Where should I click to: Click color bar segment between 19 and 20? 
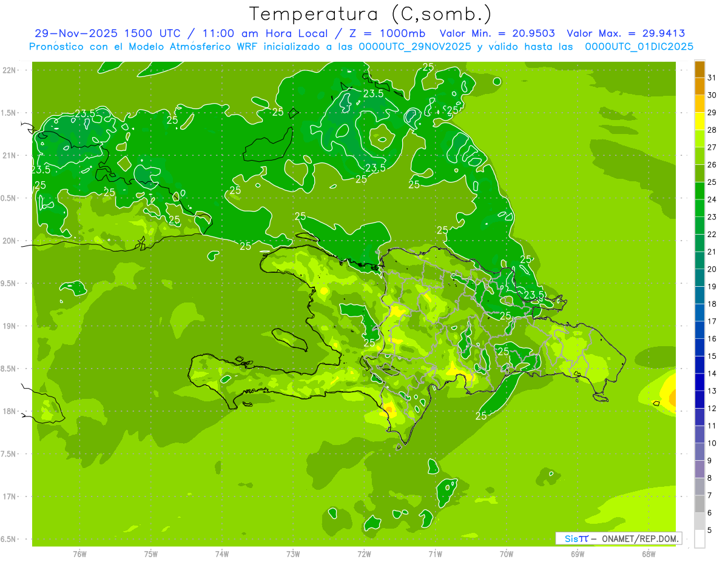(x=699, y=278)
